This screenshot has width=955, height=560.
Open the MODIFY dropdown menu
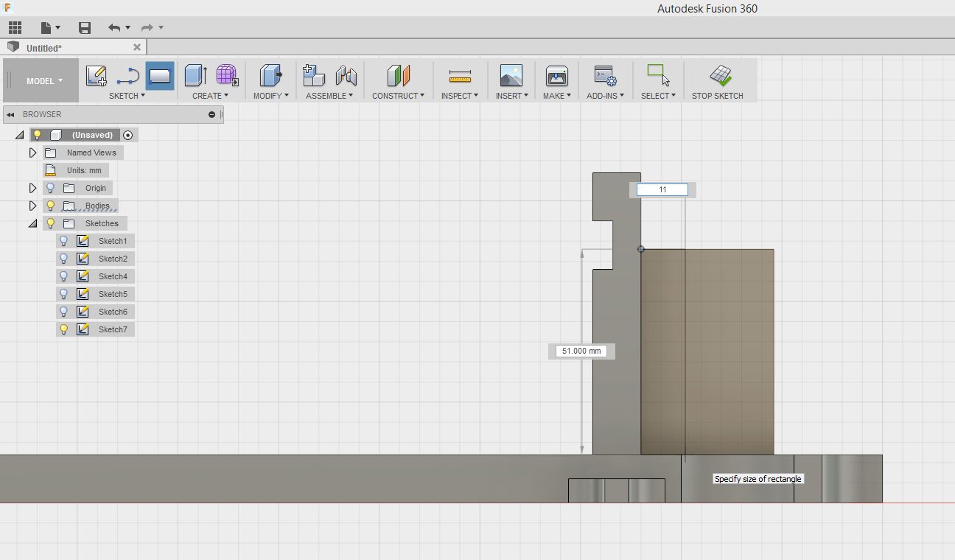[x=270, y=96]
